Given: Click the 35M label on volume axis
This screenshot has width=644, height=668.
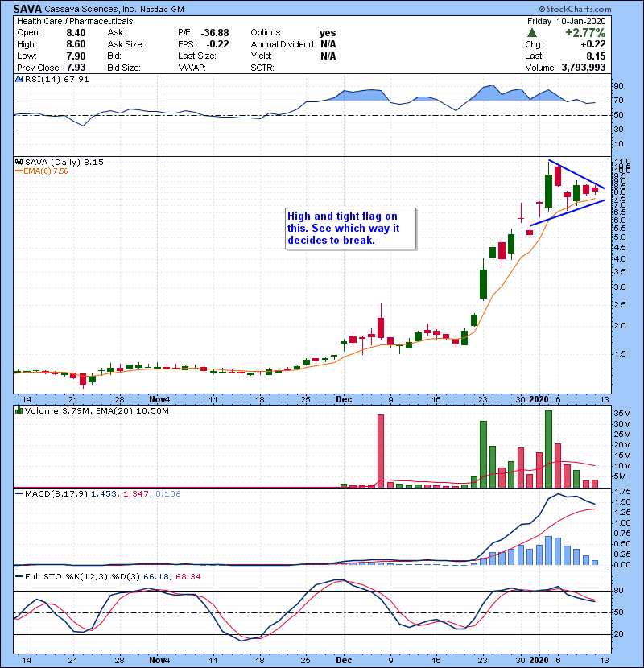Looking at the screenshot, I should pyautogui.click(x=621, y=413).
